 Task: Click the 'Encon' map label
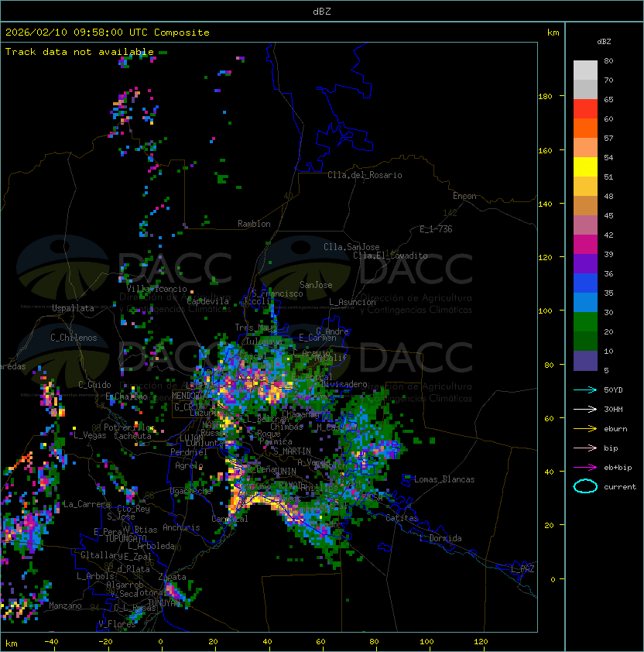pos(464,196)
